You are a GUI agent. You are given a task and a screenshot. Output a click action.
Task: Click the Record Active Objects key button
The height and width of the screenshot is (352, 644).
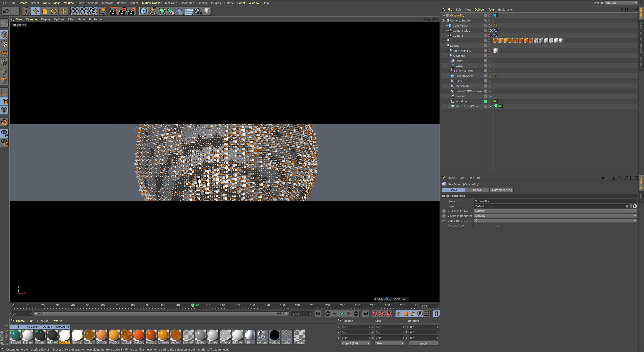(375, 314)
